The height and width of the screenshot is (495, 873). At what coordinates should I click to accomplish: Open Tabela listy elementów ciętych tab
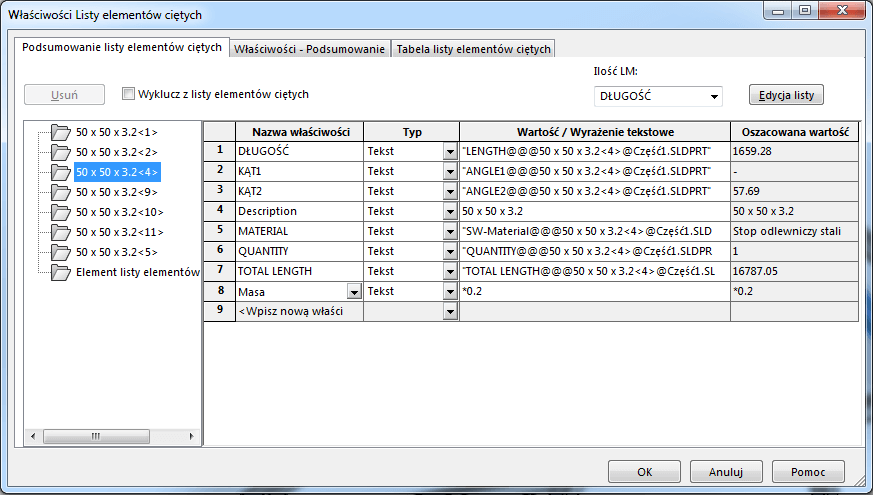(473, 49)
